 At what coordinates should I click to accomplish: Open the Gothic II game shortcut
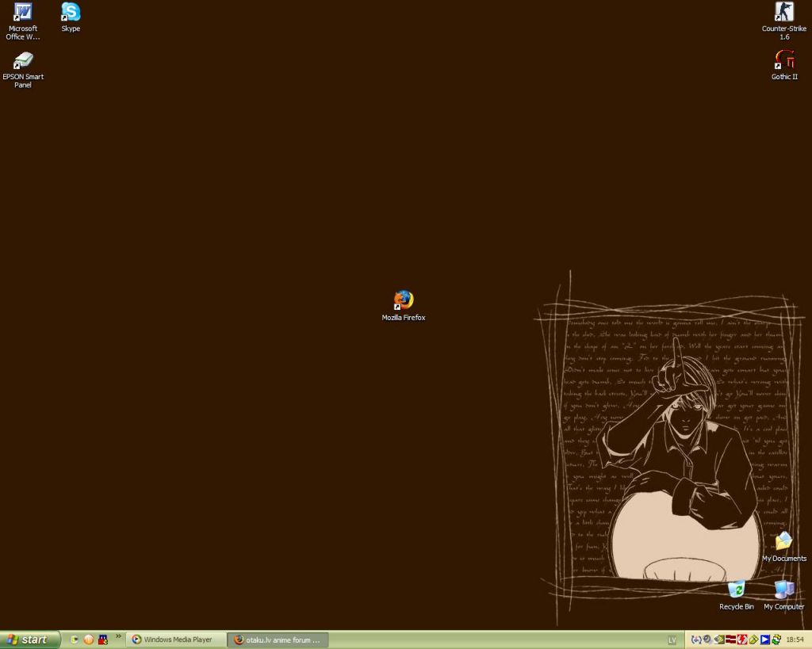pyautogui.click(x=784, y=65)
